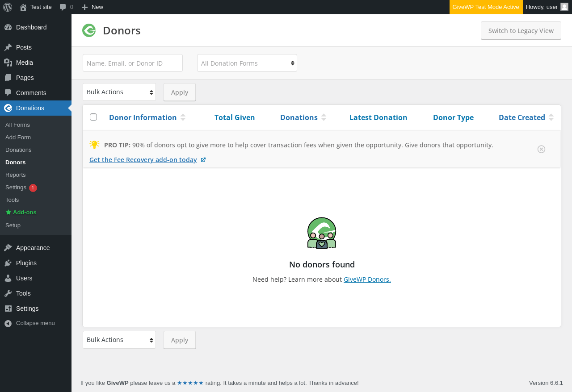Open the Fee Recovery add-on link

(143, 160)
